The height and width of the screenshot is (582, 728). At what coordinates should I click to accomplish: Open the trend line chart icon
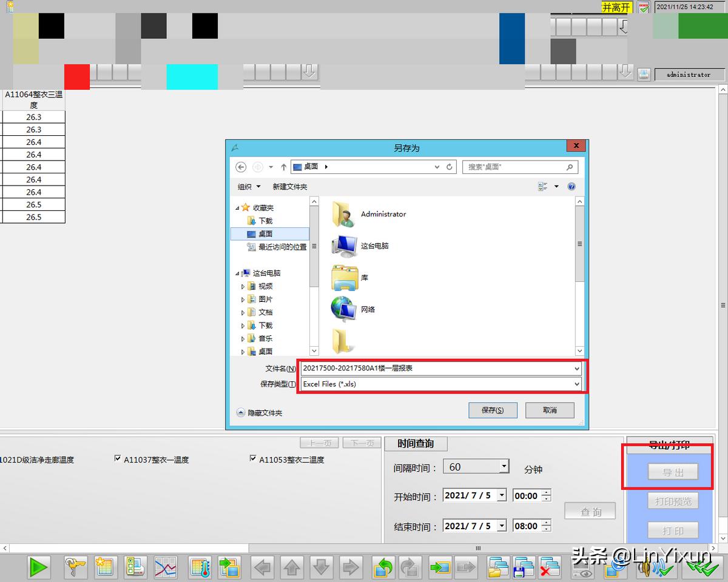point(166,567)
